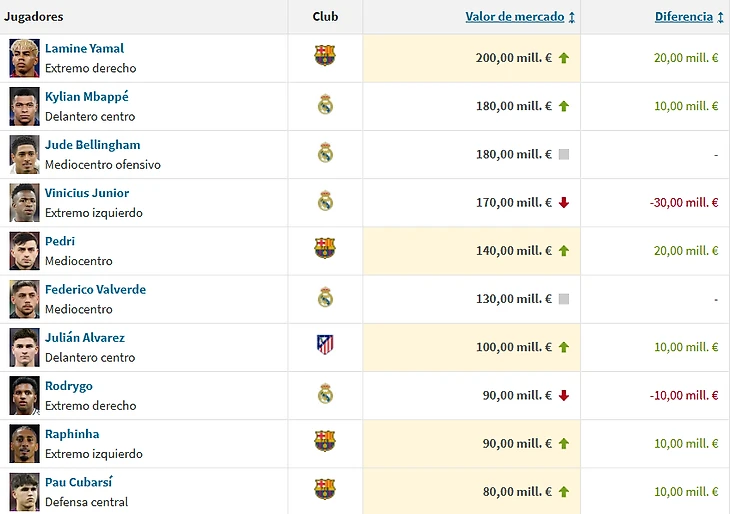Click the Barcelona crest in Raphinha's row
Screen dimensions: 730x514
click(x=325, y=441)
